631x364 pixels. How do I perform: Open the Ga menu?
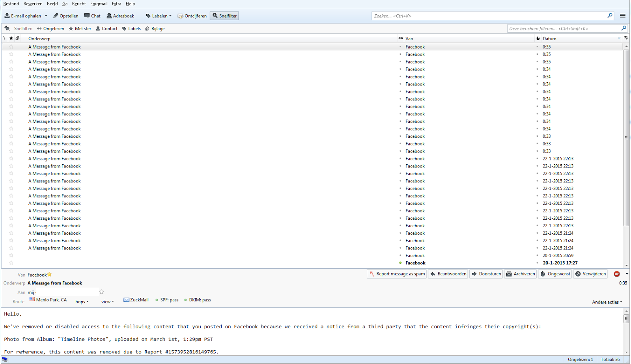coord(65,4)
